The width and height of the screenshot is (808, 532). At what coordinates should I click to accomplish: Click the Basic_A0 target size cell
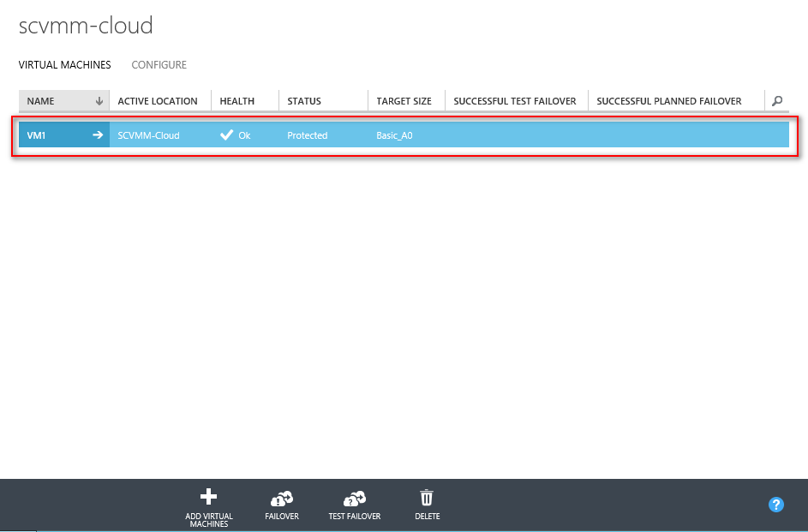click(x=394, y=135)
